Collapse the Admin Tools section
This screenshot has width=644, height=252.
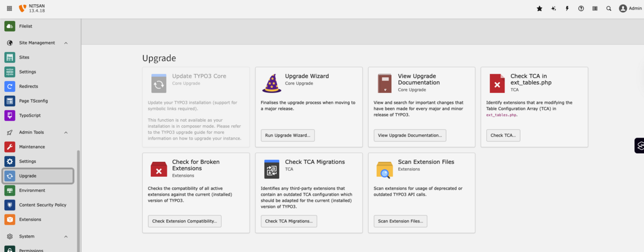point(66,132)
